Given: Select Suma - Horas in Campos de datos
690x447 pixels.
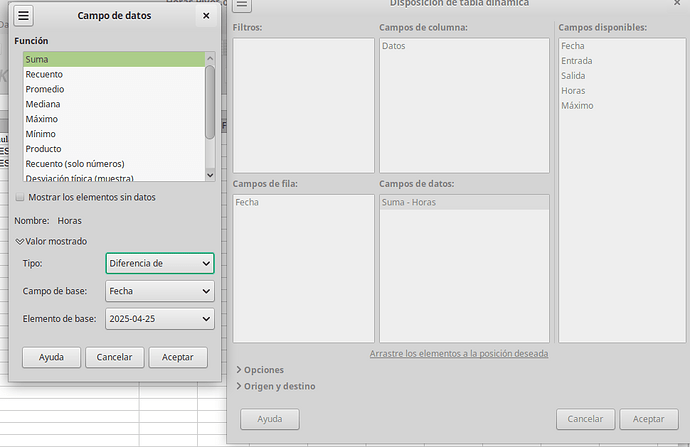Looking at the screenshot, I should click(464, 202).
